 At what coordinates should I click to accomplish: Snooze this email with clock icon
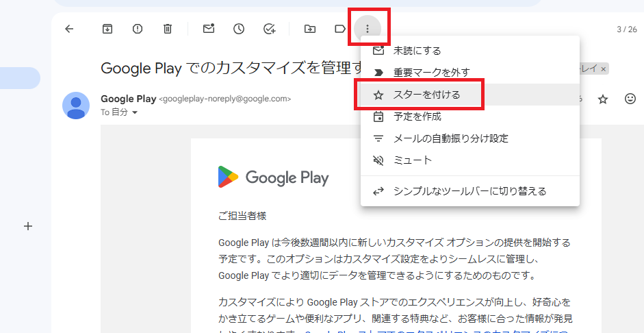[x=239, y=29]
